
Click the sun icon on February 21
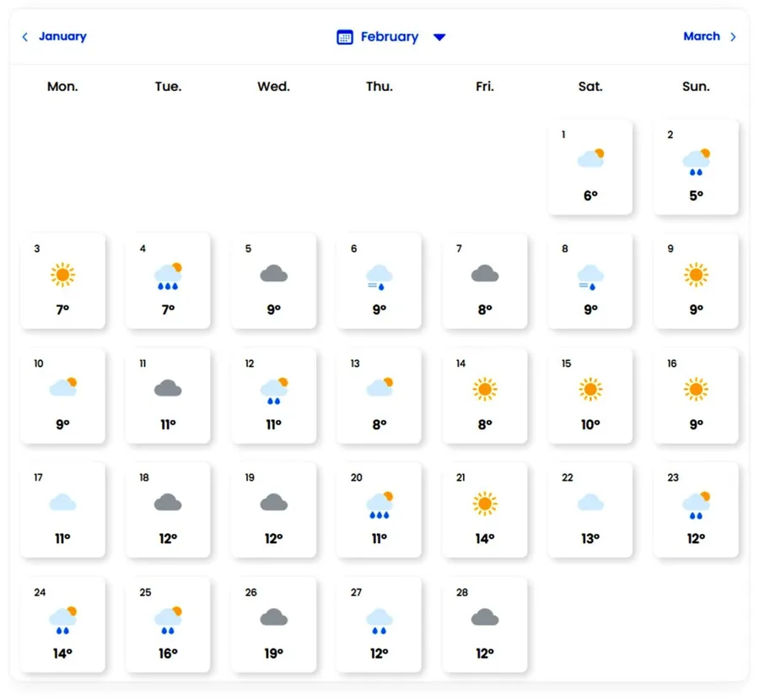coord(484,503)
